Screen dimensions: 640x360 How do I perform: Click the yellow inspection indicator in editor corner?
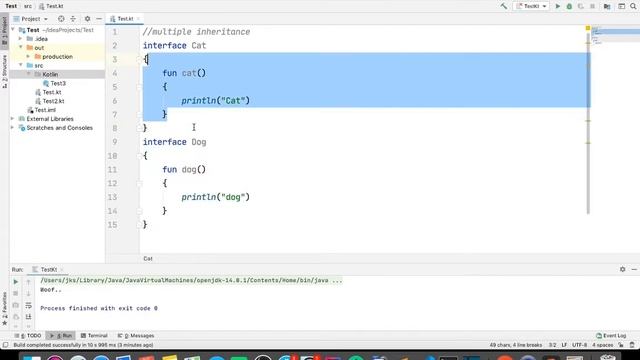[x=588, y=28]
